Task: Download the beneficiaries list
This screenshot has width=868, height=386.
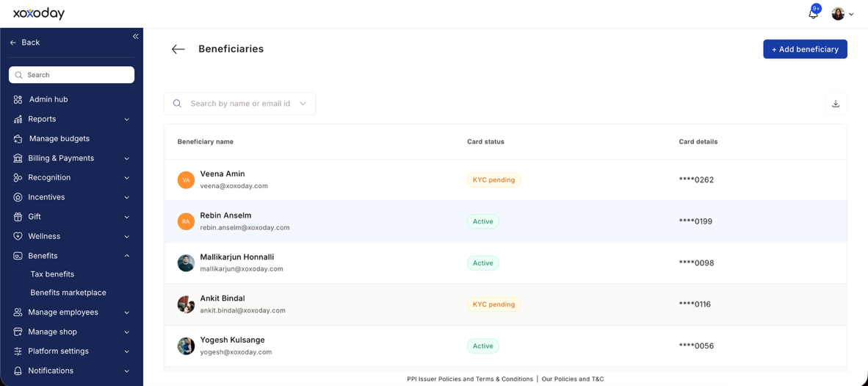Action: [836, 104]
